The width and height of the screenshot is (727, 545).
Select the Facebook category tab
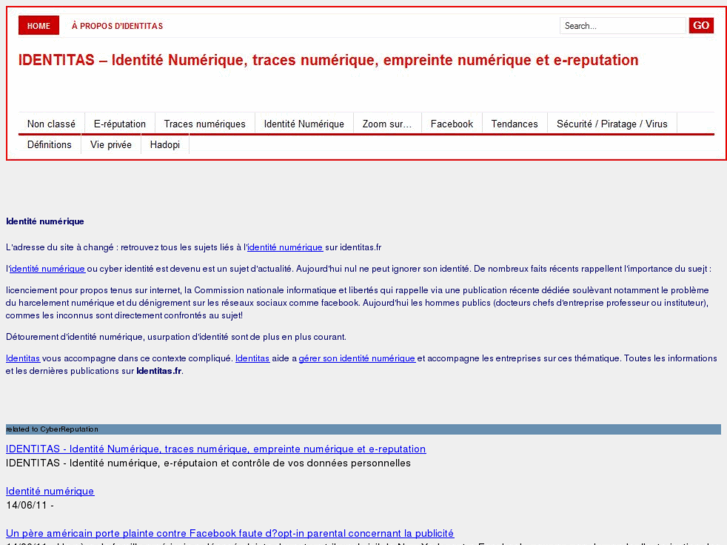coord(452,124)
